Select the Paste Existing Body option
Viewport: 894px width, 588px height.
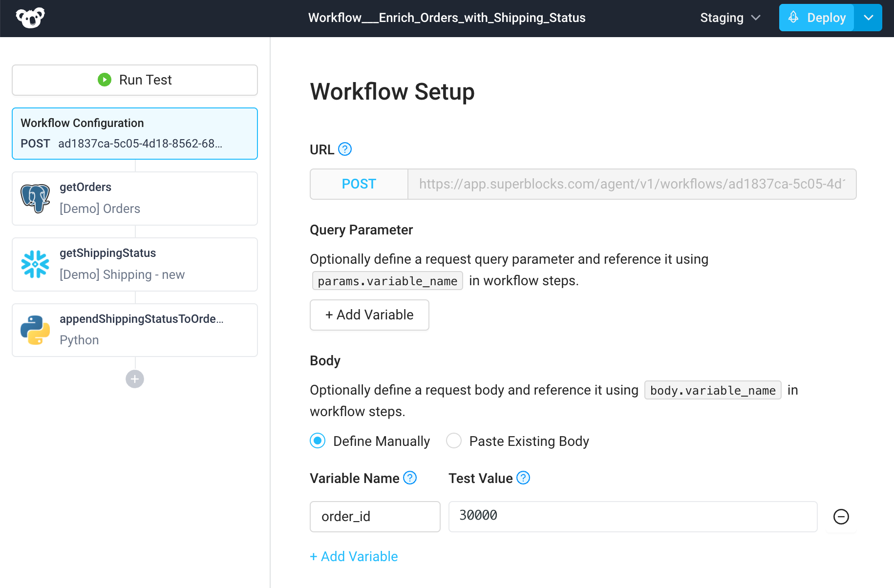(453, 441)
